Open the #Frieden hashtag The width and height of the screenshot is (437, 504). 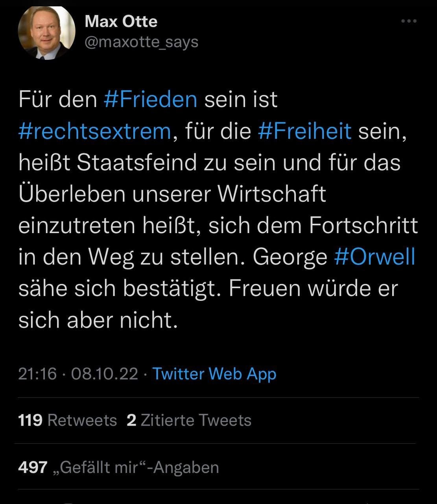point(151,99)
